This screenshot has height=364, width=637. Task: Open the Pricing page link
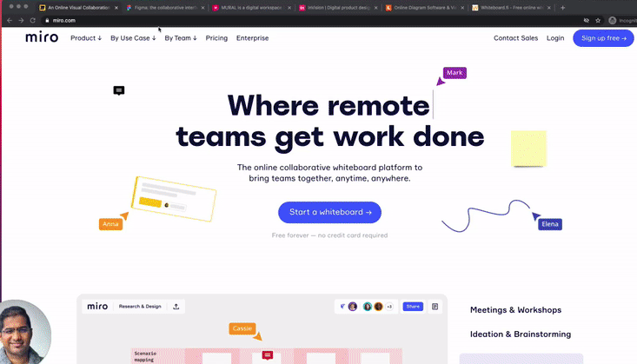click(216, 37)
